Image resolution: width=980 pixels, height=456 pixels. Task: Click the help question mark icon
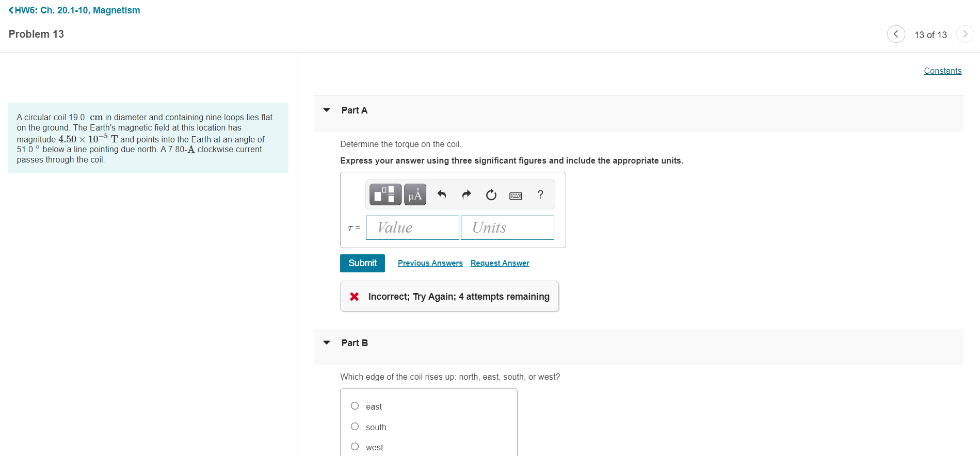540,194
